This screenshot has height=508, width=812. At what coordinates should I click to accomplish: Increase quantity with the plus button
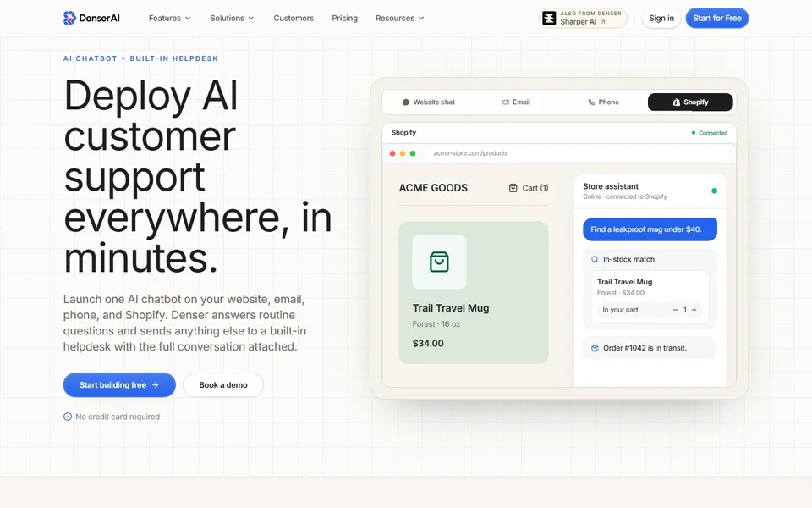694,310
